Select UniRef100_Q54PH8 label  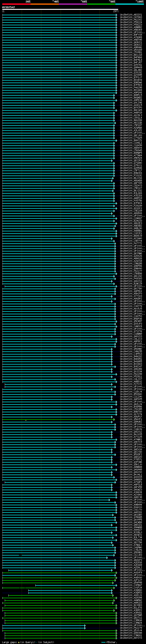(x=131, y=583)
